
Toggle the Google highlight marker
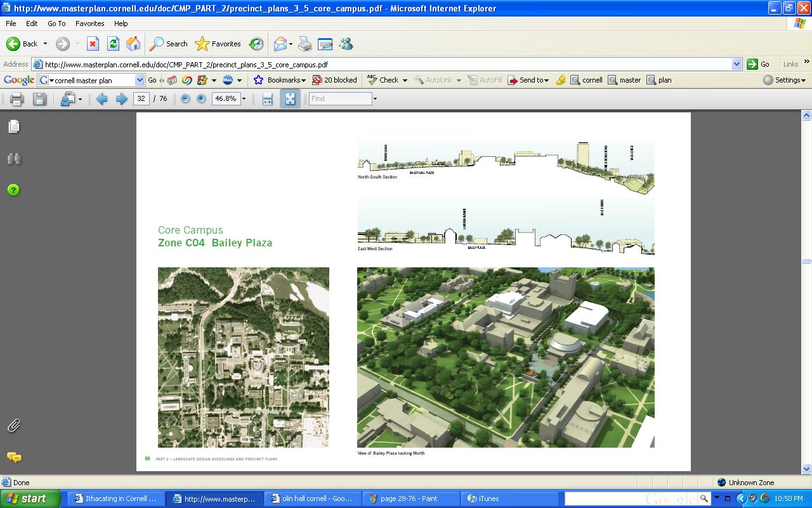(x=560, y=80)
